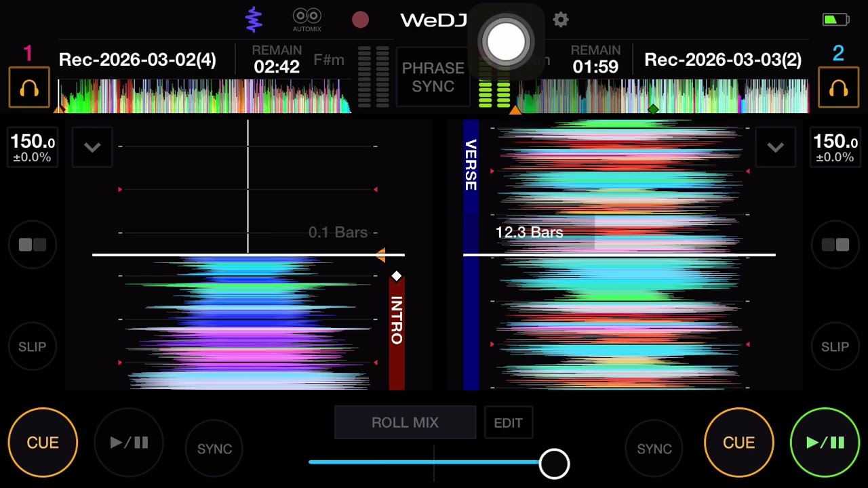Open the settings gear
Screen dimensions: 868x488
click(560, 20)
